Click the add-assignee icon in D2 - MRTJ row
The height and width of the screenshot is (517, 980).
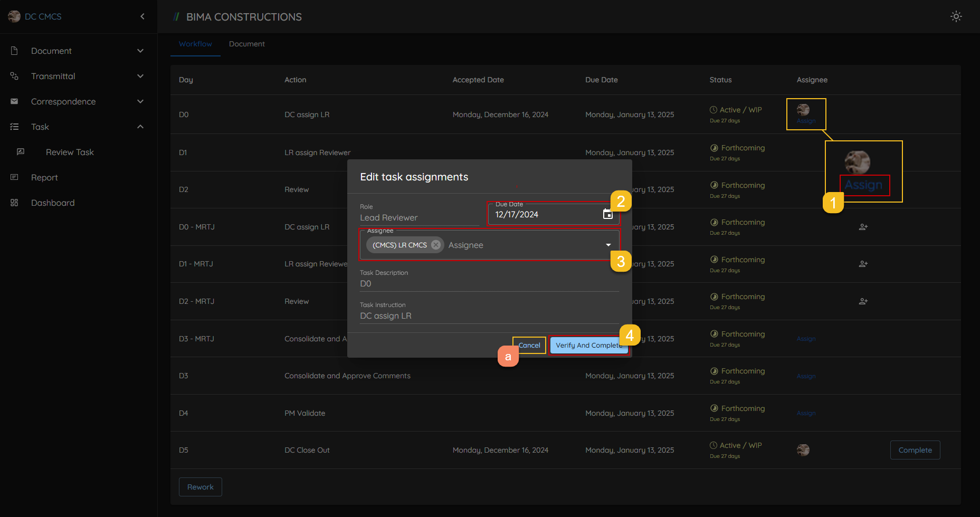863,301
